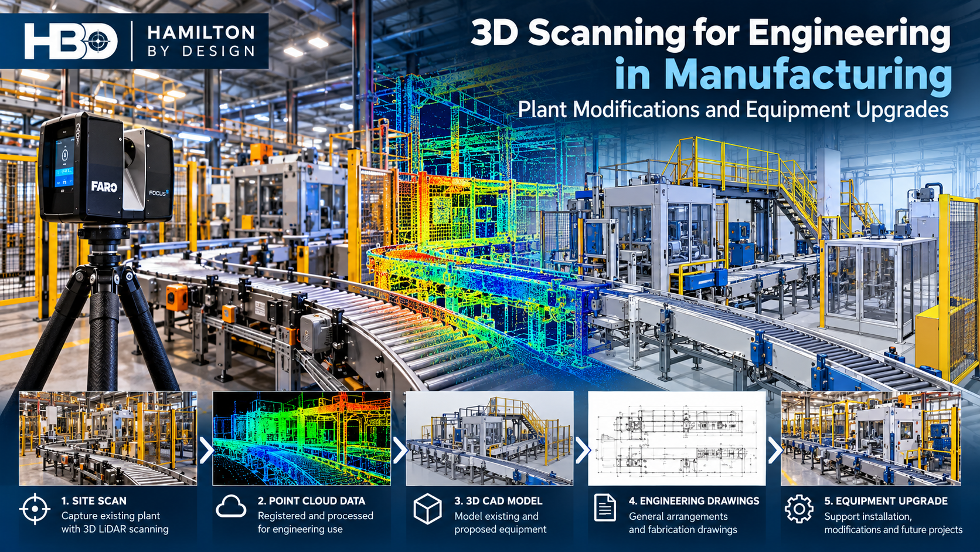Open the 3D CAD model thumbnail

(x=489, y=438)
